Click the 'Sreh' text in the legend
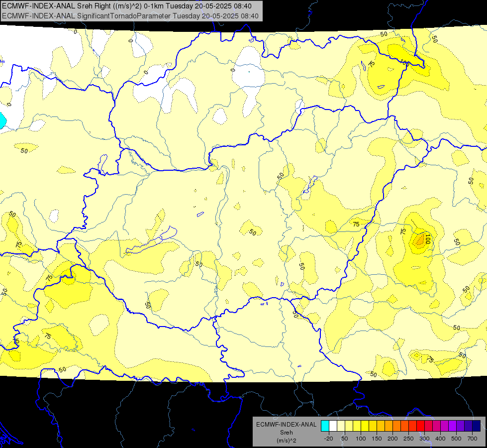 (287, 433)
